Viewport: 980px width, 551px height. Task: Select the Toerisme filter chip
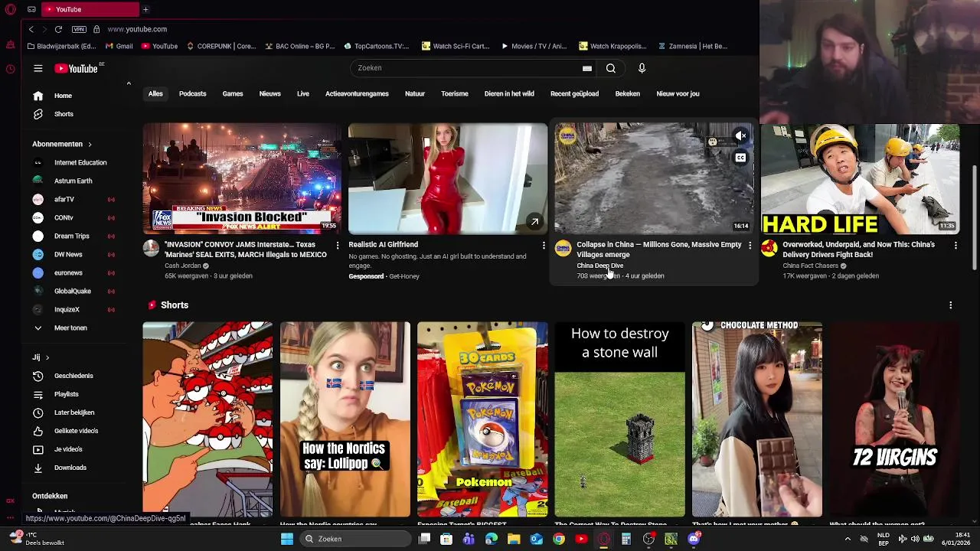click(x=455, y=93)
